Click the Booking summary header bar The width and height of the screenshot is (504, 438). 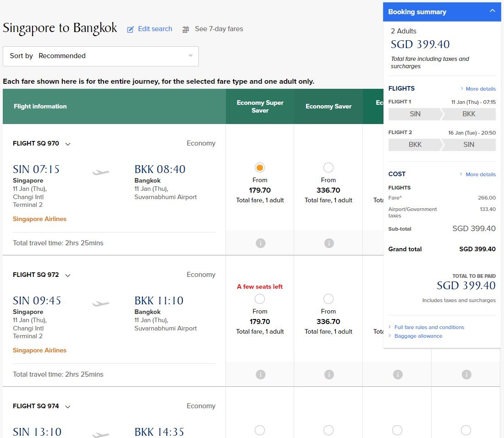[x=442, y=12]
